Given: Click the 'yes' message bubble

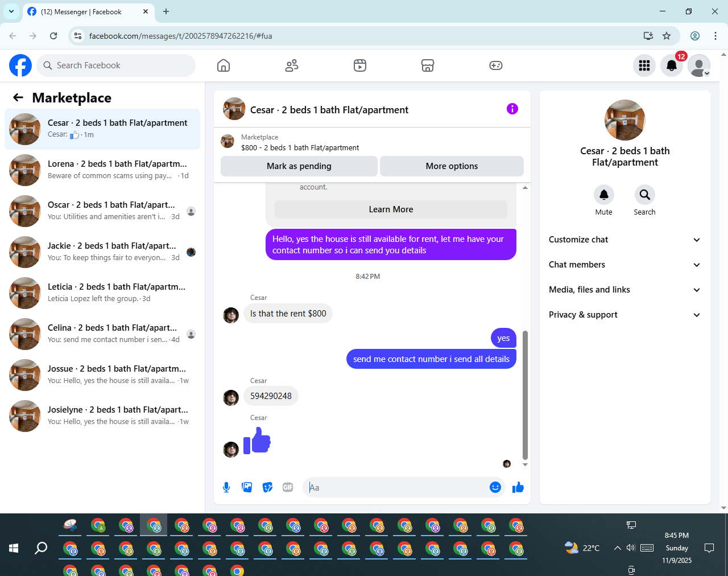Looking at the screenshot, I should pyautogui.click(x=503, y=338).
